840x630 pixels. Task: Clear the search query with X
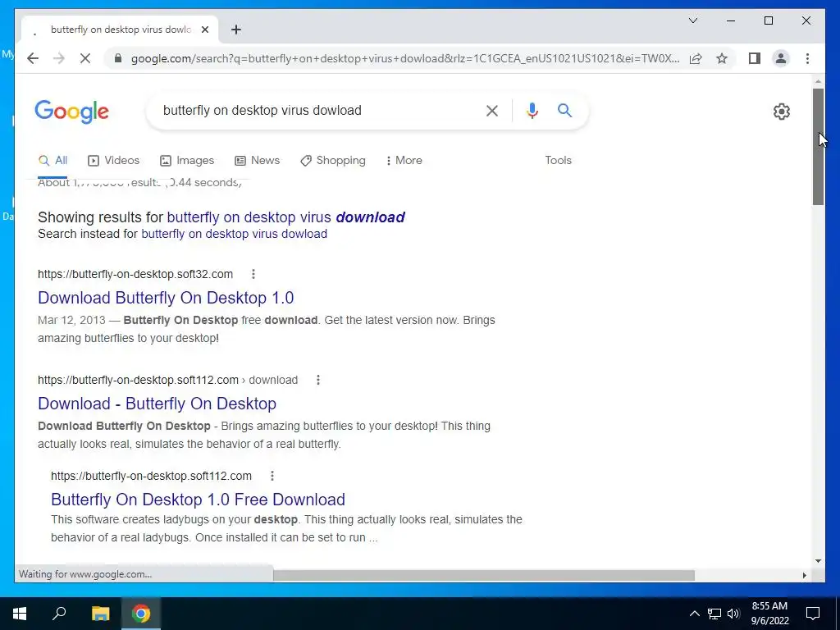click(x=492, y=111)
